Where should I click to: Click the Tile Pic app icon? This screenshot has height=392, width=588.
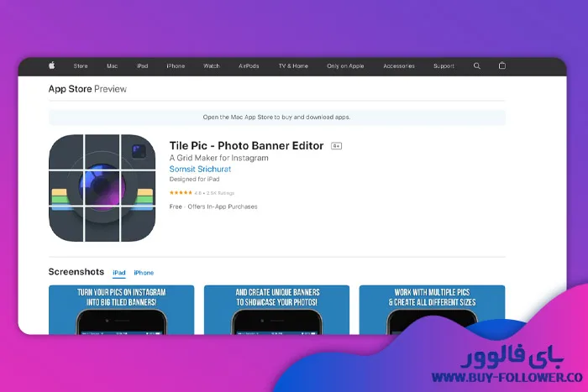tap(102, 188)
